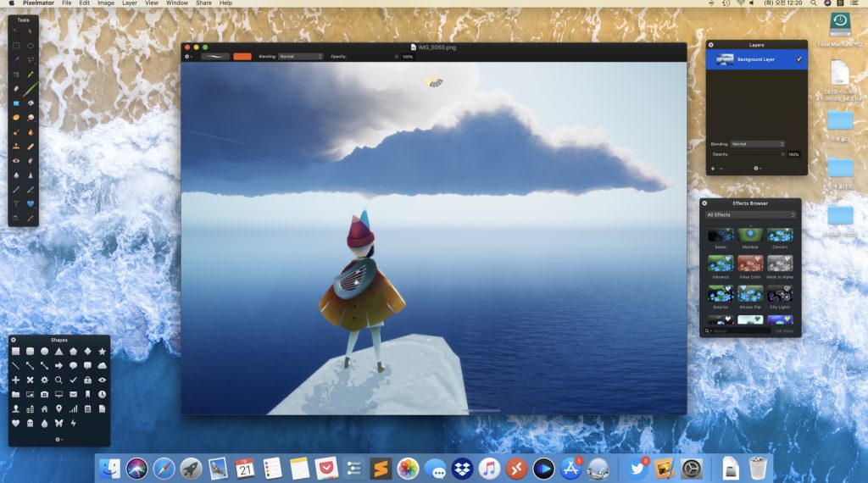
Task: Select the Burn tool flame
Action: click(31, 131)
